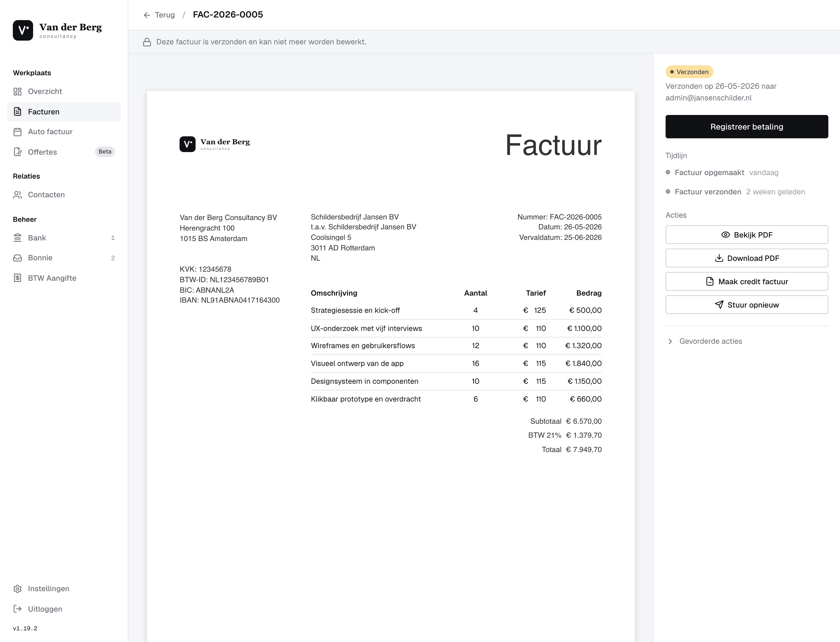The height and width of the screenshot is (642, 840).
Task: Click the Bonnie inbox icon
Action: (17, 258)
